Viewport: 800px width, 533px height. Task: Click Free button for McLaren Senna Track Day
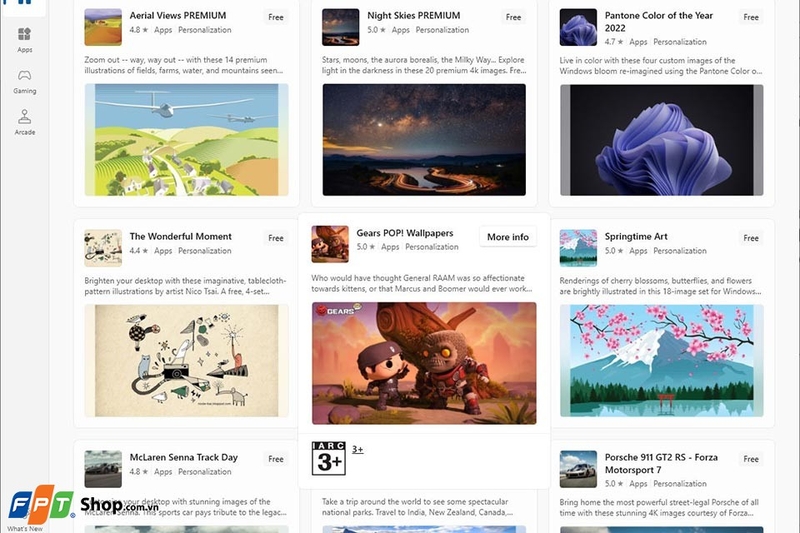(276, 459)
